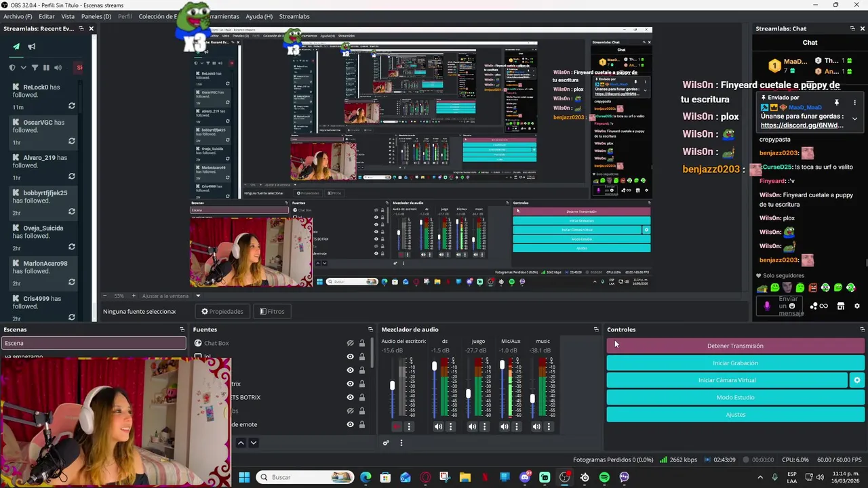Click the taskbar Buscar search box
This screenshot has height=488, width=868.
tap(305, 477)
